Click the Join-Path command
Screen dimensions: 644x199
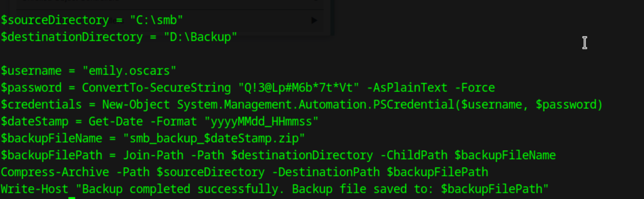pyautogui.click(x=153, y=155)
